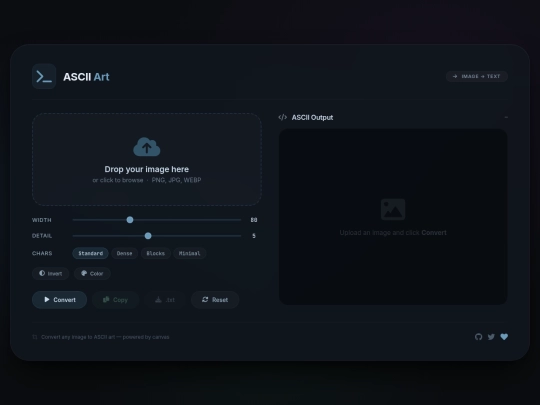Select the Dense character set
Viewport: 540px width, 405px height.
124,253
